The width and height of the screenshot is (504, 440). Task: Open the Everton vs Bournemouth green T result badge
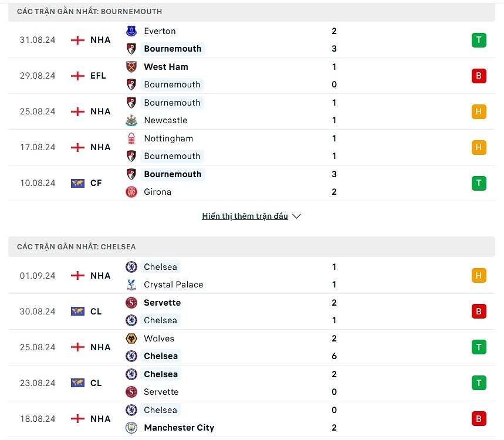coord(479,40)
